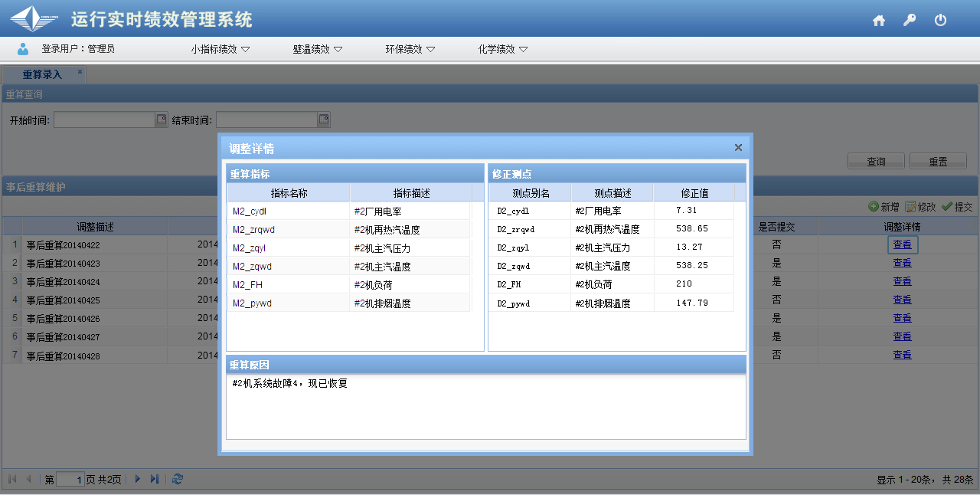Image resolution: width=980 pixels, height=495 pixels.
Task: Click the refresh icon in pagination bar
Action: tap(178, 479)
